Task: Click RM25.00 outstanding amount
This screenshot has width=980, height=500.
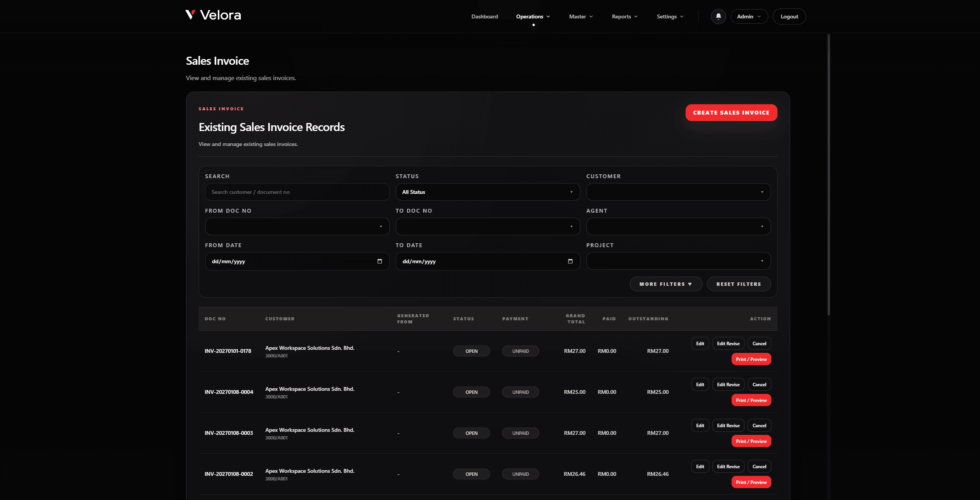Action: [658, 392]
